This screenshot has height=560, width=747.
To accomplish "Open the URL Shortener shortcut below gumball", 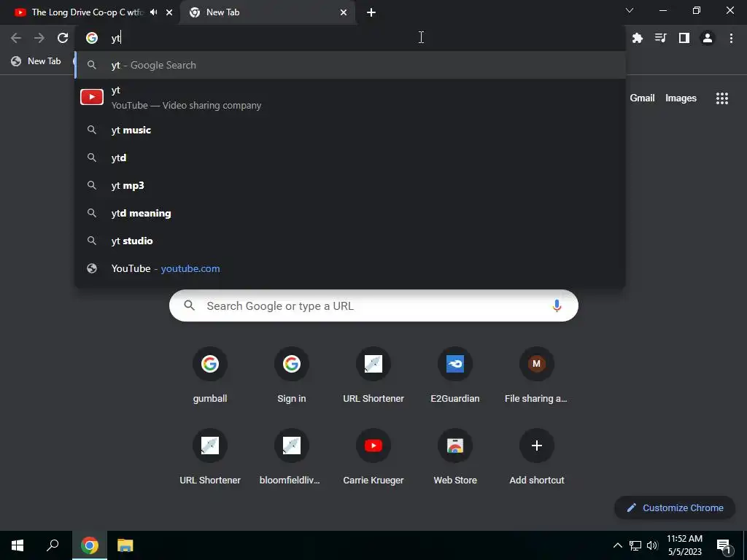I will tap(210, 458).
